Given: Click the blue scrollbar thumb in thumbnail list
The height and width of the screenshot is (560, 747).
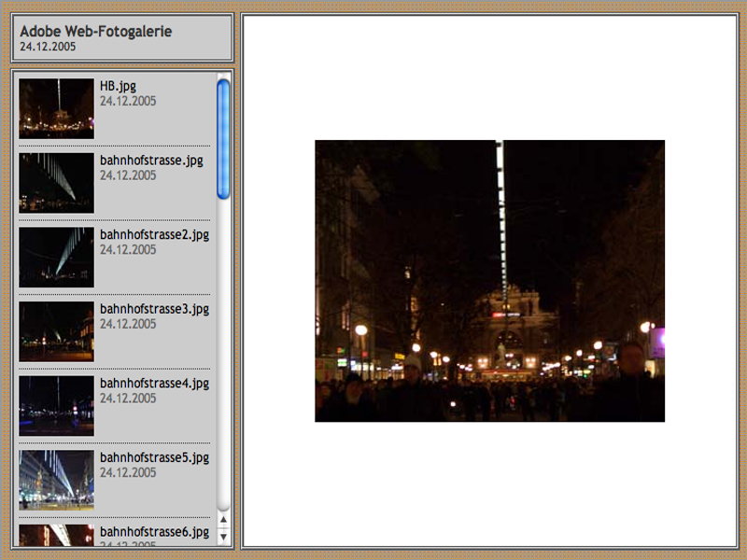Looking at the screenshot, I should pyautogui.click(x=223, y=139).
